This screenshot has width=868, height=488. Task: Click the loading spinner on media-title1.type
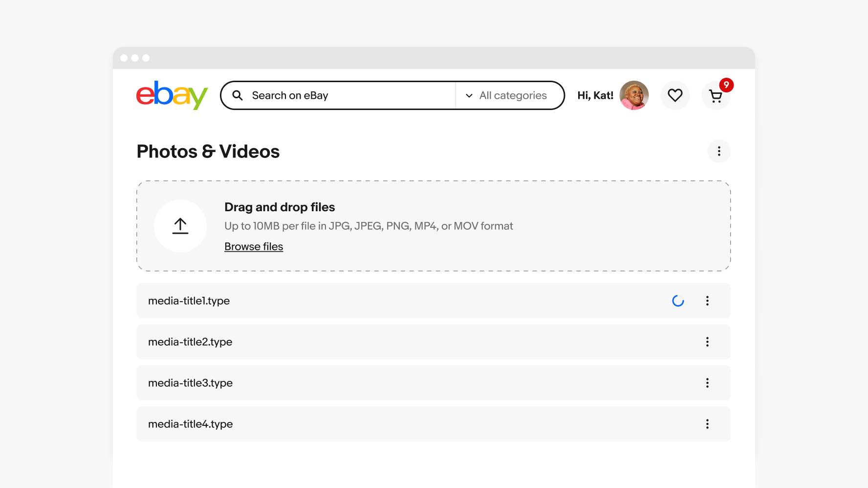[x=678, y=301]
